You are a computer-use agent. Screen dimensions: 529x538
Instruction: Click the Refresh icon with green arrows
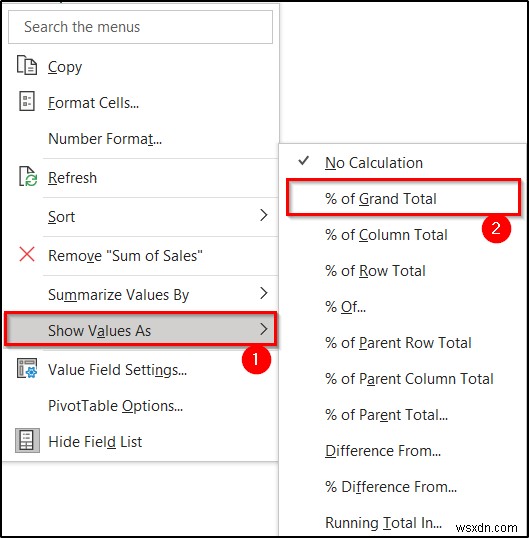(x=27, y=176)
